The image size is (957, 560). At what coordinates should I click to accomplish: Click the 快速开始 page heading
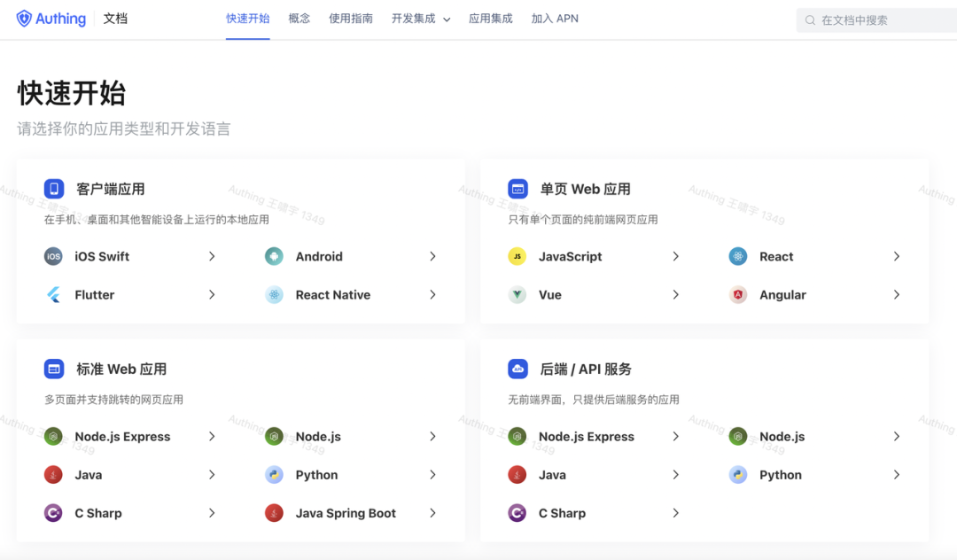click(x=72, y=93)
